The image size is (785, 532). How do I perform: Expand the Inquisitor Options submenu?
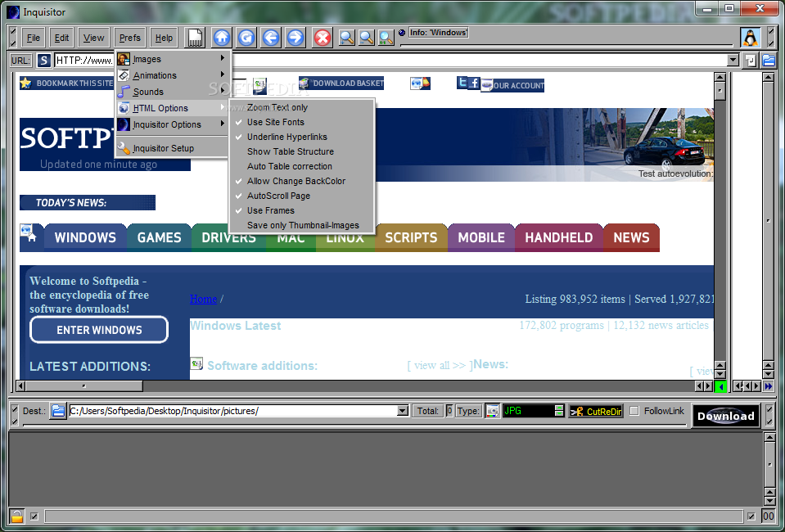(174, 124)
